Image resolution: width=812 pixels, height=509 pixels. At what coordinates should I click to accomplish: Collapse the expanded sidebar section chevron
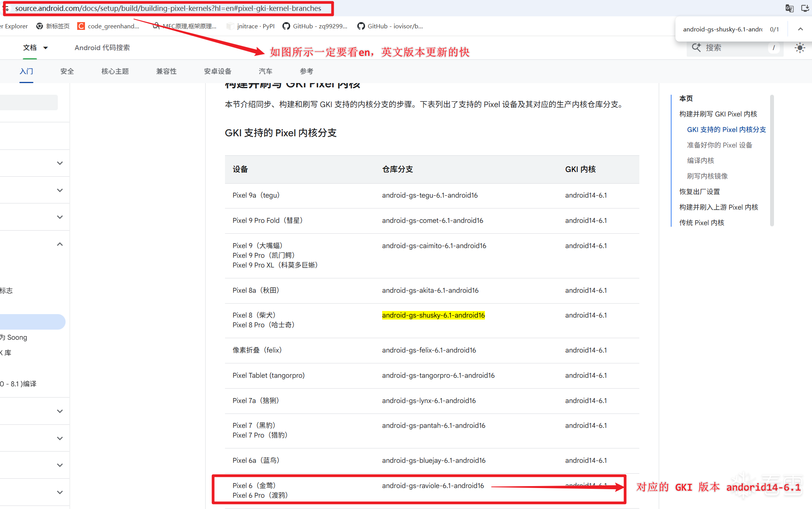(x=60, y=244)
